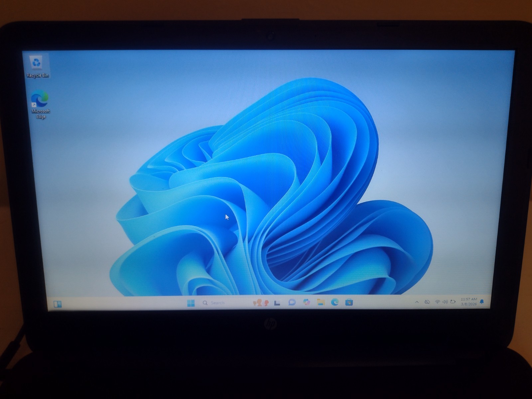Select the Microsoft Edge desktop shortcut

coord(40,104)
